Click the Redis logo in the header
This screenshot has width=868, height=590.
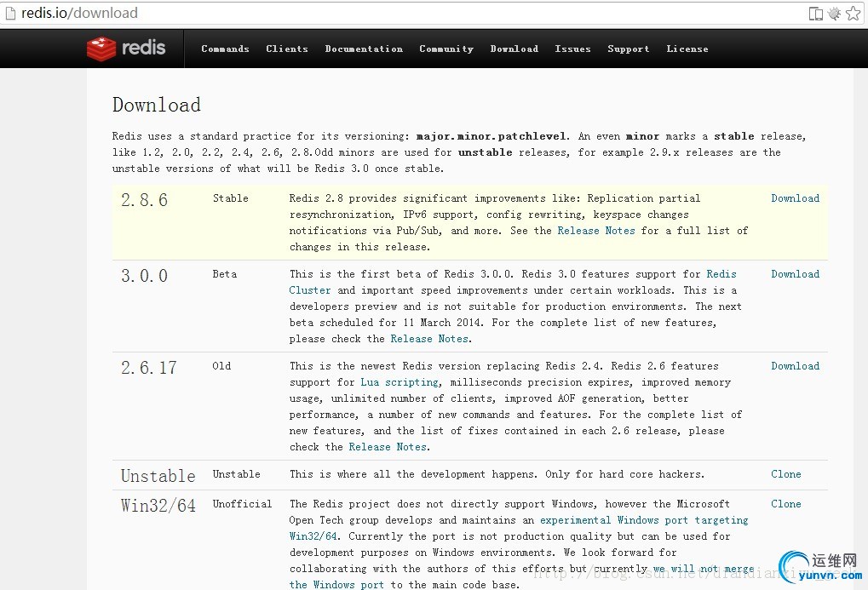126,49
